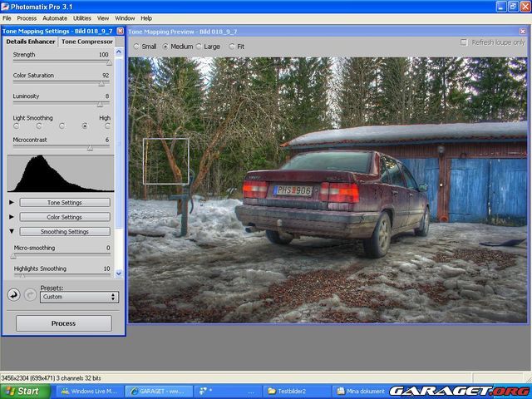This screenshot has height=399, width=532.
Task: Click the Micro-smoothing slider handle
Action: pos(13,256)
